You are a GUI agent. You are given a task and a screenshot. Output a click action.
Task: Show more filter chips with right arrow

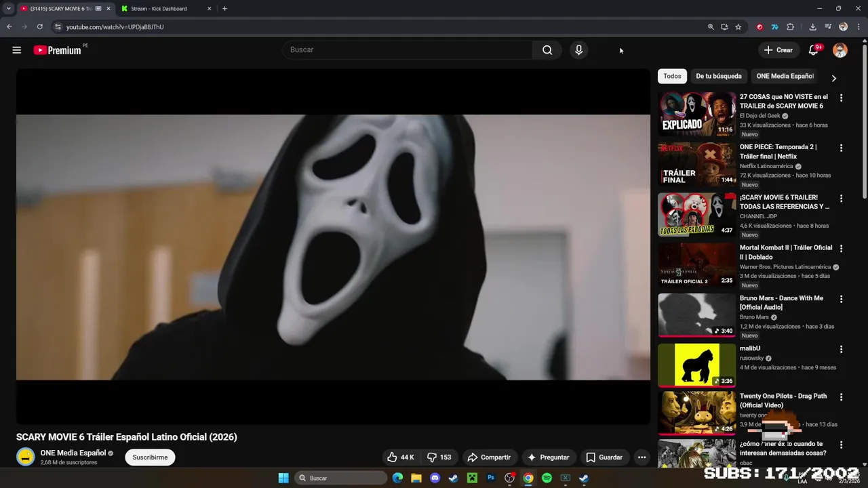coord(833,78)
